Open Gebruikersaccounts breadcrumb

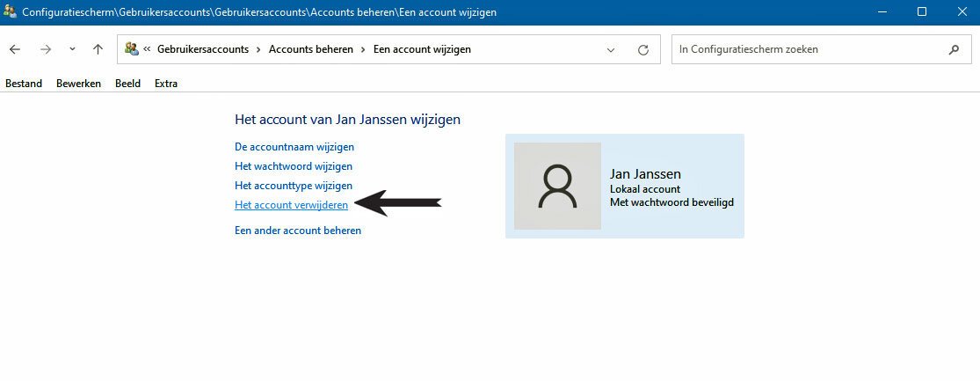203,49
